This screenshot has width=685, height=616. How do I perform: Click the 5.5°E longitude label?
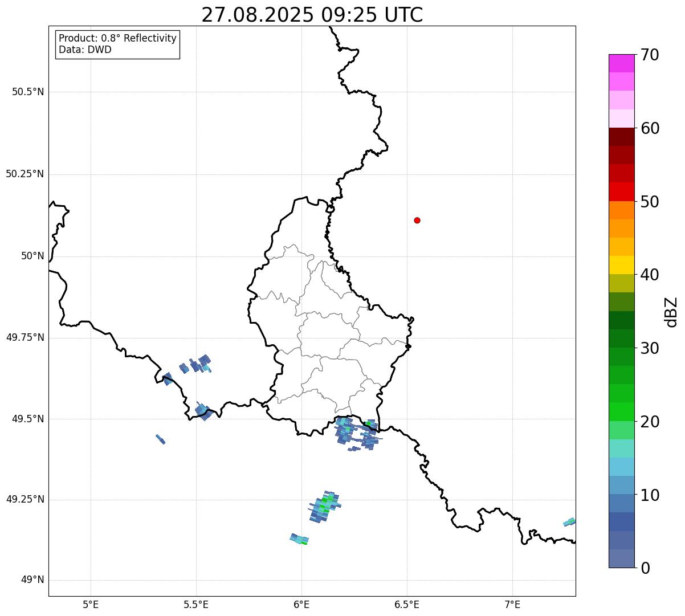point(196,604)
